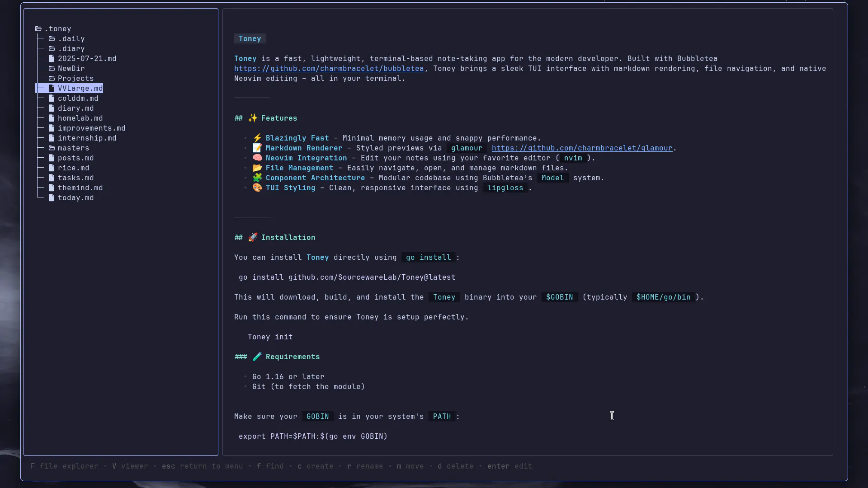Click the file icon next to posts.md
The height and width of the screenshot is (488, 868).
coord(52,158)
